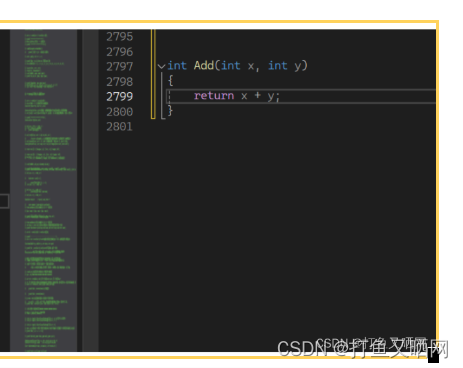This screenshot has width=463, height=368.
Task: Click the first int return type keyword
Action: click(x=177, y=65)
